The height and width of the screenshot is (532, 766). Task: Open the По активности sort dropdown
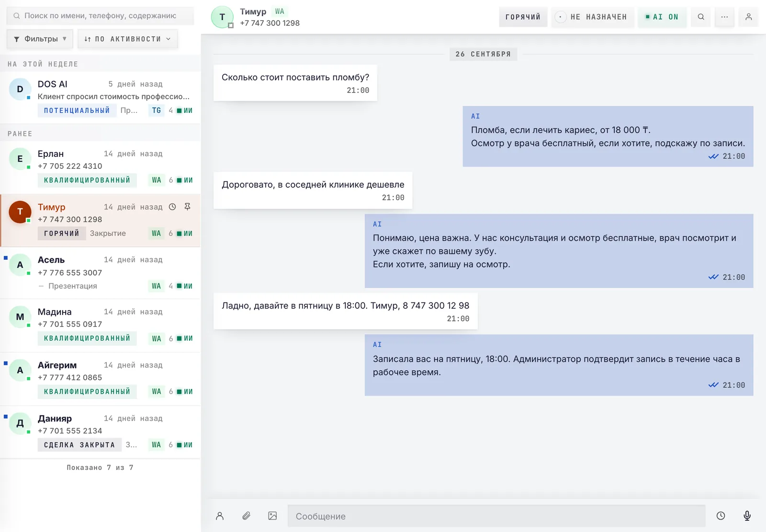pyautogui.click(x=127, y=39)
